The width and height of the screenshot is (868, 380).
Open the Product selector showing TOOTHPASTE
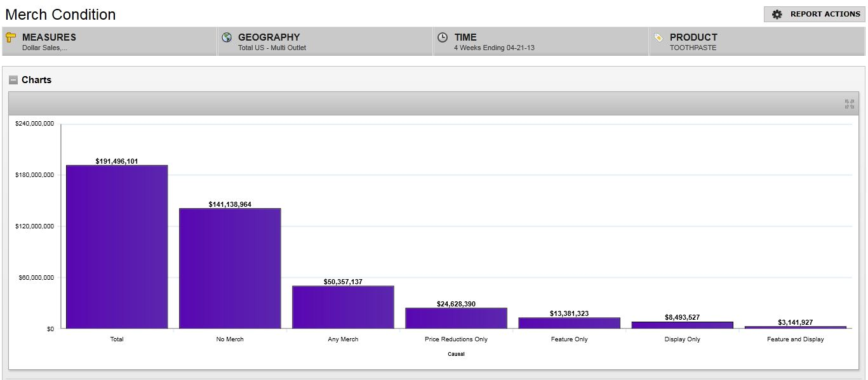[756, 42]
